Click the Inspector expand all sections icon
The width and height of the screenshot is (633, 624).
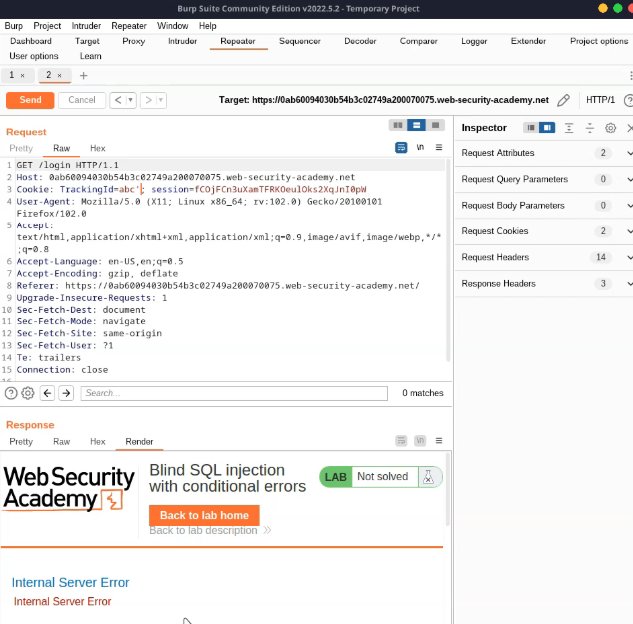[x=569, y=128]
